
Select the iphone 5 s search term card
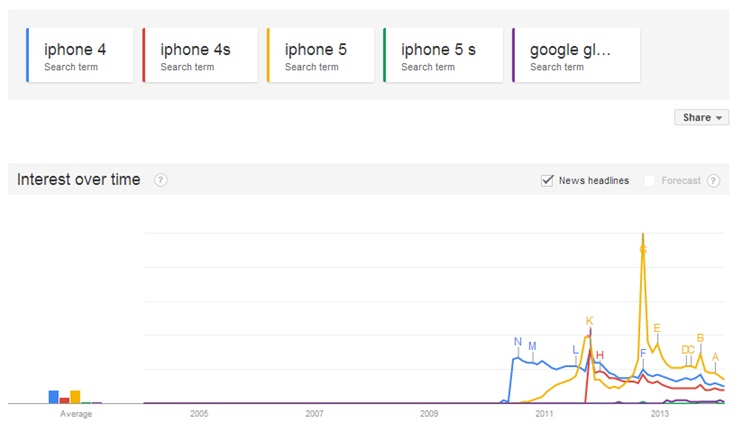[x=443, y=55]
